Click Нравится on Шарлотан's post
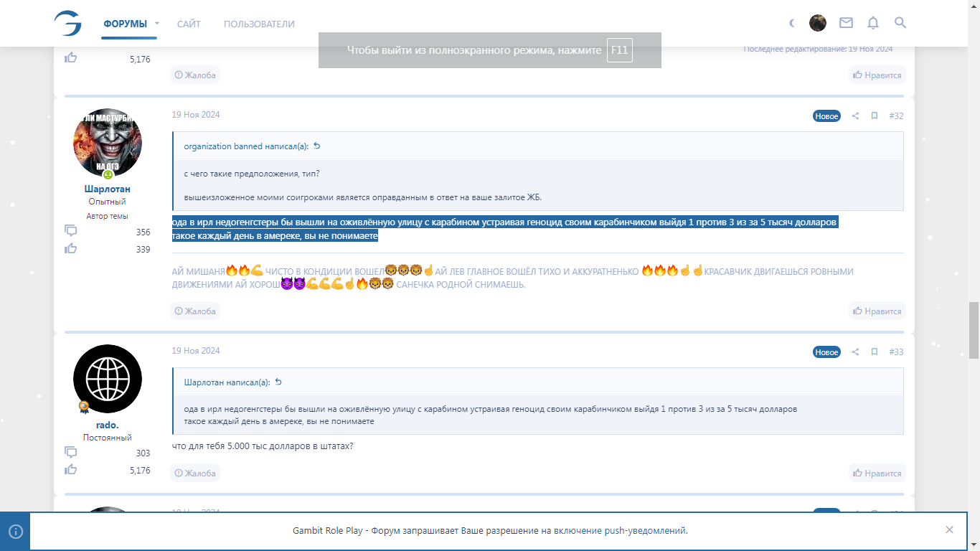Viewport: 980px width, 551px height. click(x=877, y=311)
